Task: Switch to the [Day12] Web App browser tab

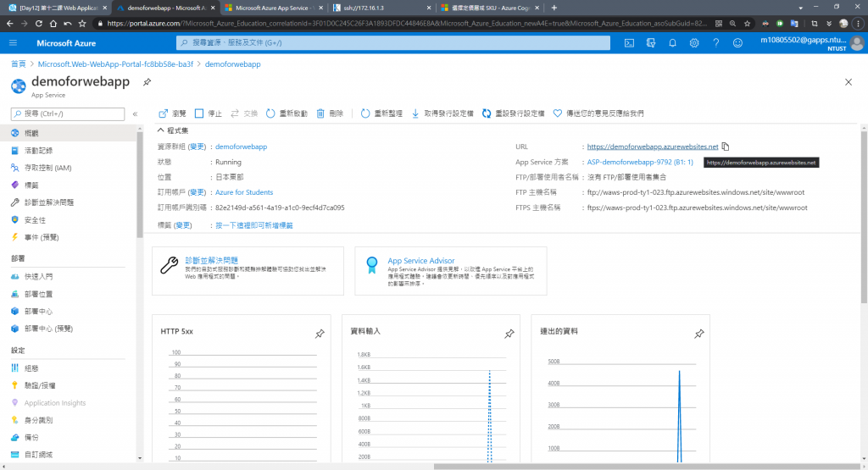Action: point(58,8)
